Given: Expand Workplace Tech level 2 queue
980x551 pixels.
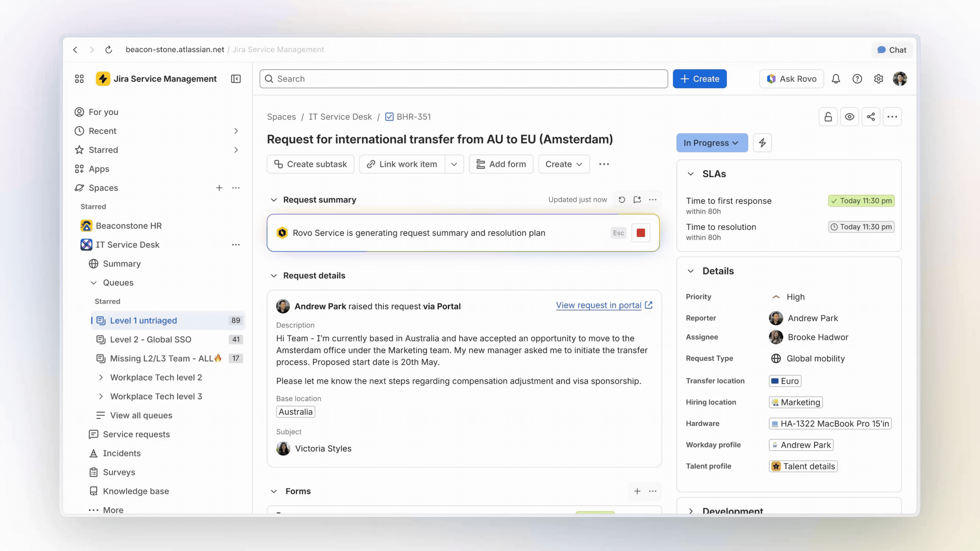Looking at the screenshot, I should click(x=101, y=377).
